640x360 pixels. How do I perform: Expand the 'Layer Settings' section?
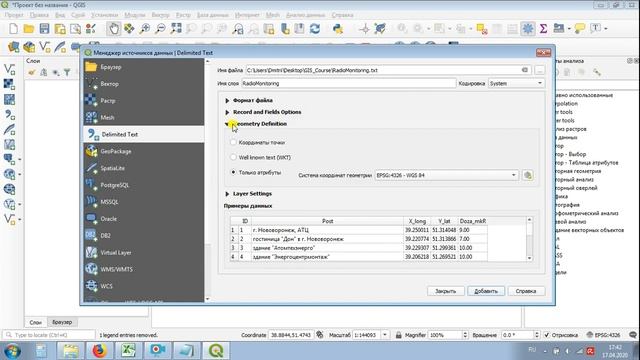[x=227, y=194]
